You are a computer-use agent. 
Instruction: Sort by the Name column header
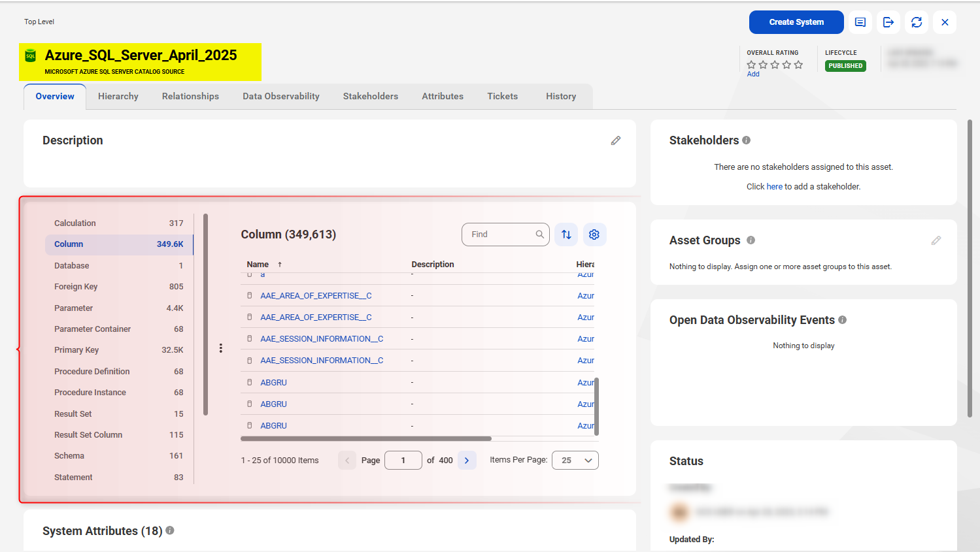pos(258,265)
